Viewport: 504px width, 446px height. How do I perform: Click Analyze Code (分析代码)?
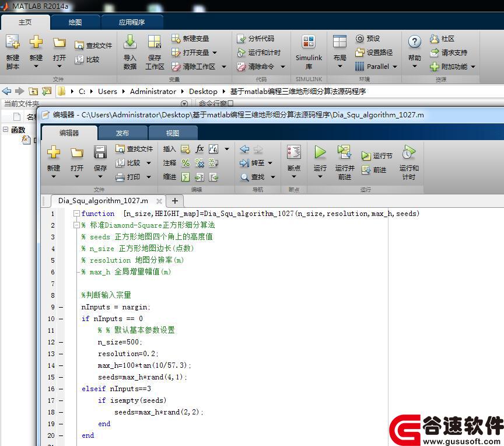tap(256, 39)
